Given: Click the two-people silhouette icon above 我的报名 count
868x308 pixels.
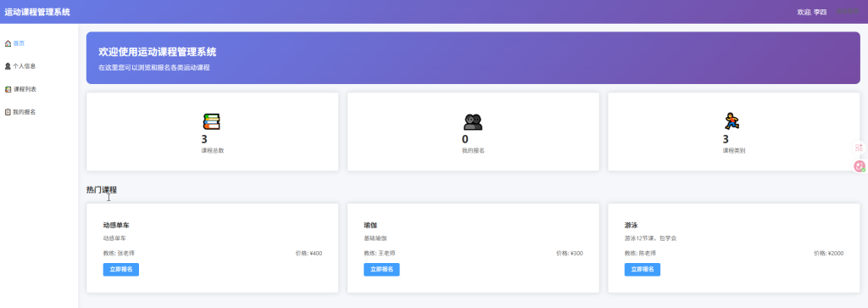Looking at the screenshot, I should [473, 122].
